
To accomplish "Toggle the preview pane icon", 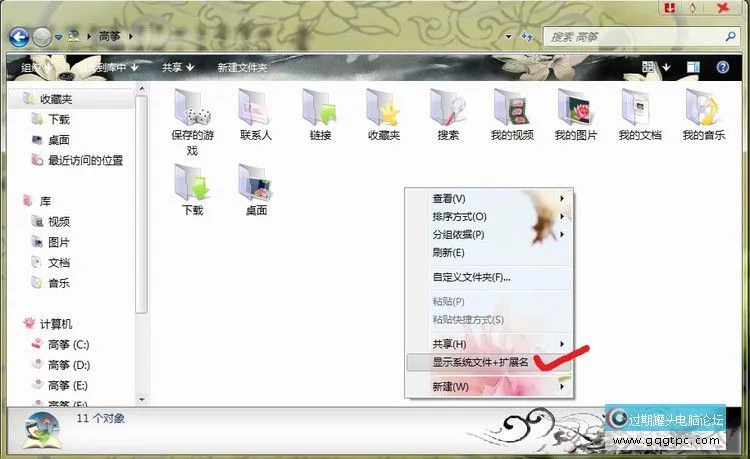I will [x=693, y=67].
